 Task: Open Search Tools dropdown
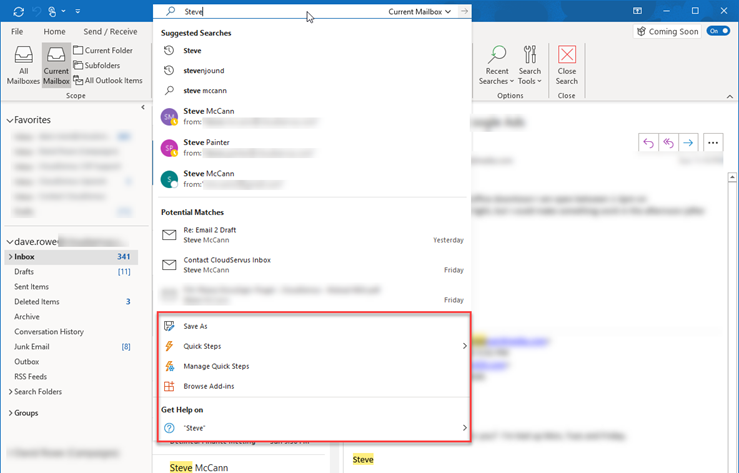530,65
